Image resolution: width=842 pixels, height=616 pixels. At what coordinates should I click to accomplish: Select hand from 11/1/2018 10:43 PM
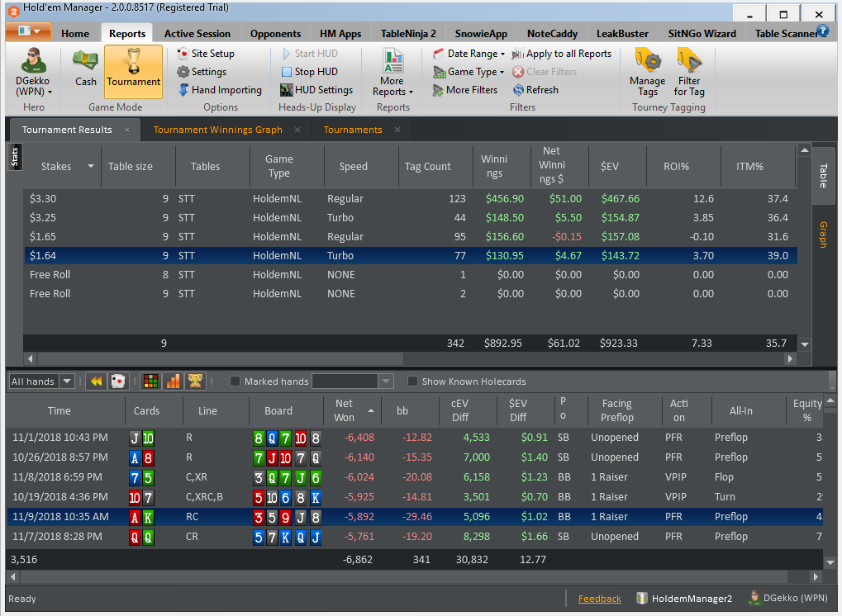(415, 438)
